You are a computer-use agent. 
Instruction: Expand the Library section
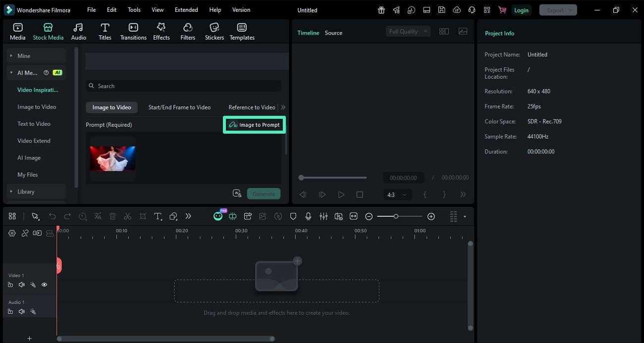pos(36,192)
